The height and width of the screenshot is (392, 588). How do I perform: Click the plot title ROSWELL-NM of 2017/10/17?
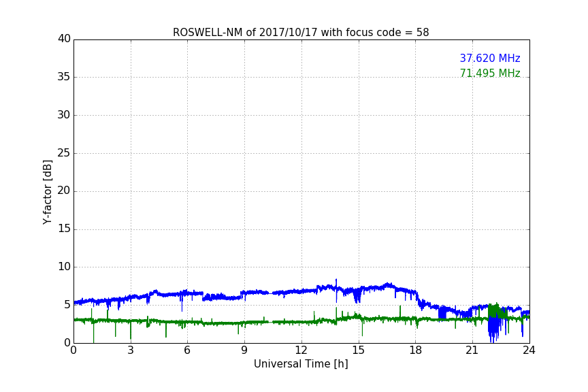click(x=301, y=33)
